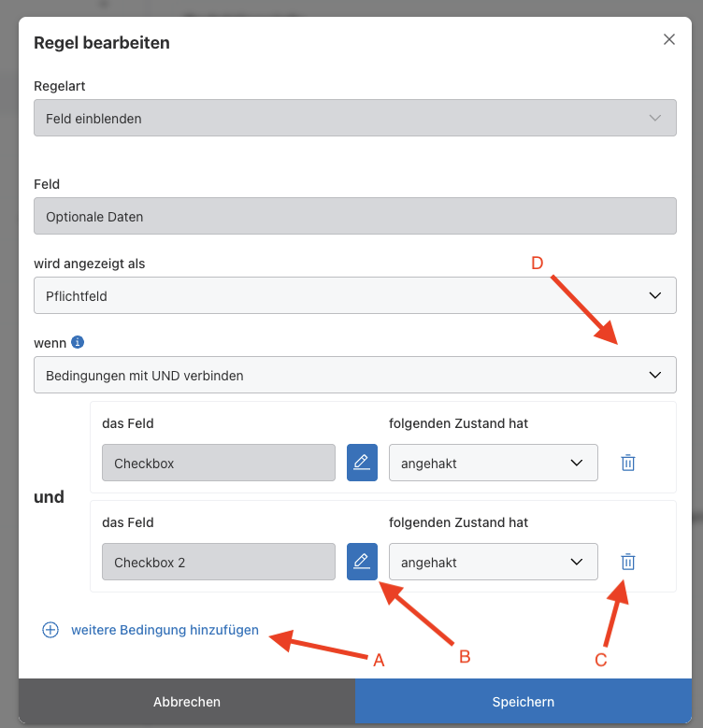The image size is (703, 728).
Task: Click the info icon next to 'wenn'
Action: (79, 343)
